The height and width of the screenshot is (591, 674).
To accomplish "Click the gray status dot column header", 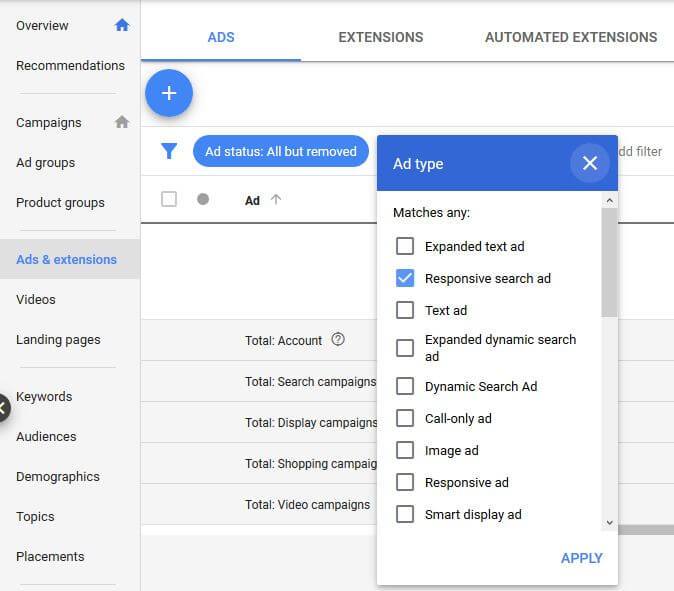I will click(x=203, y=200).
